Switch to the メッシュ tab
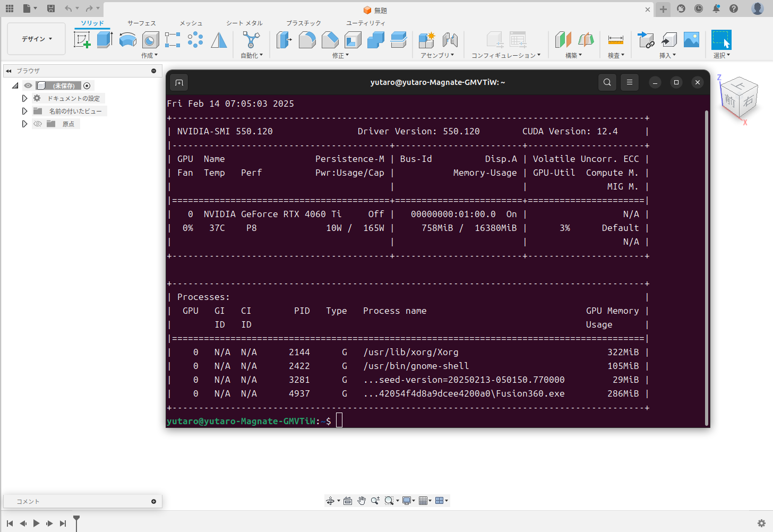Screen dimensions: 773x532 tap(191, 23)
